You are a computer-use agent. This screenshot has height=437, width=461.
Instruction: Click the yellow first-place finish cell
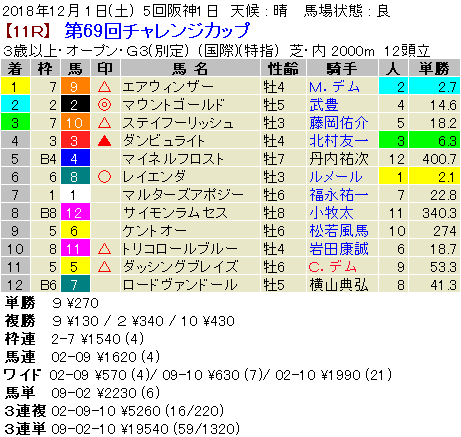click(15, 87)
